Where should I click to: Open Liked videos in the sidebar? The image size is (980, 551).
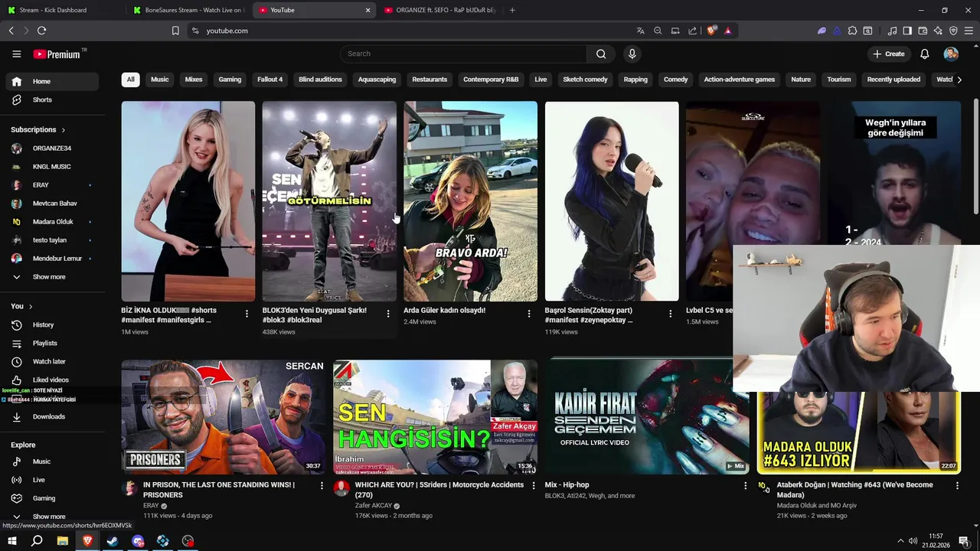52,380
